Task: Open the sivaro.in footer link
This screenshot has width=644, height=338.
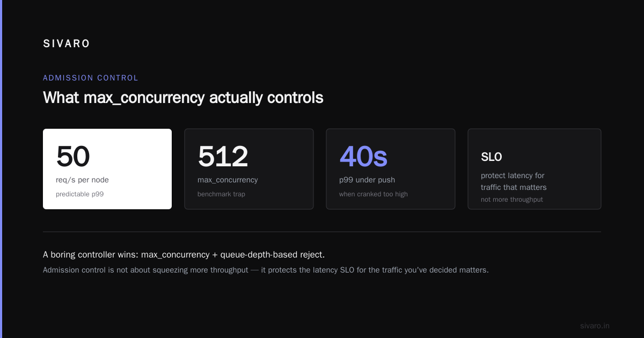Action: point(595,326)
